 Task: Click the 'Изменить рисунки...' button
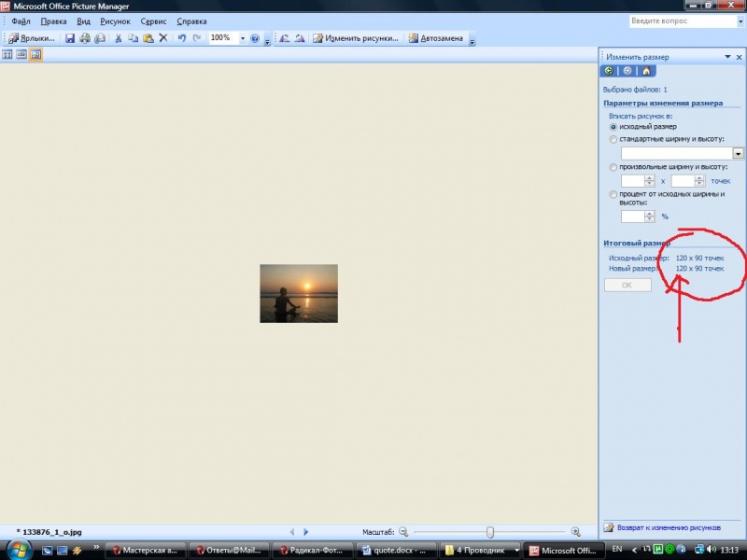tap(356, 38)
